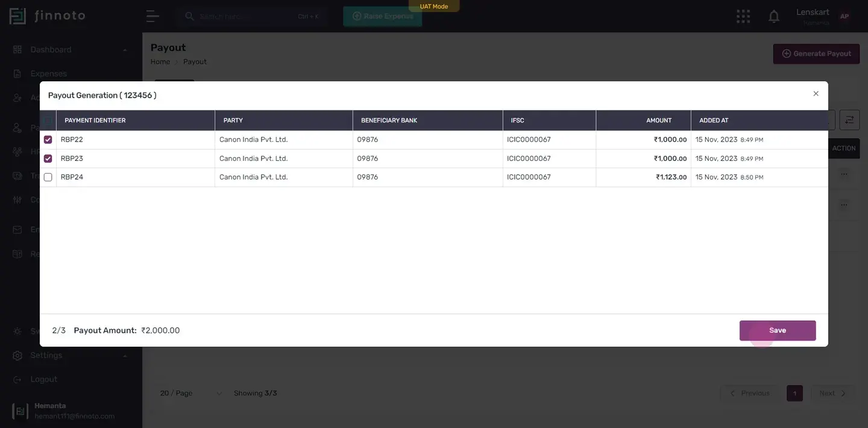The width and height of the screenshot is (868, 428).
Task: Collapse the Settings sidebar section chevron
Action: pyautogui.click(x=125, y=356)
